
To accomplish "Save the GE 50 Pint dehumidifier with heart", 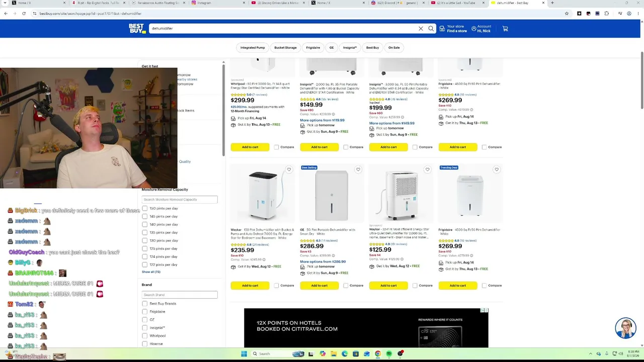I will pyautogui.click(x=358, y=169).
